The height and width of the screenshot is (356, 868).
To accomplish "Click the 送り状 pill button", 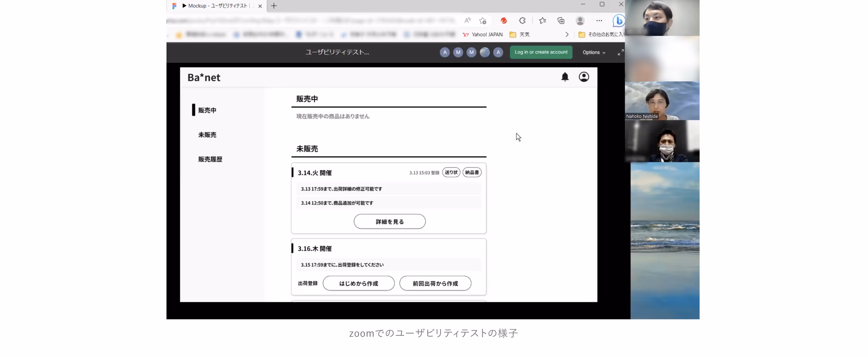I will pyautogui.click(x=451, y=172).
